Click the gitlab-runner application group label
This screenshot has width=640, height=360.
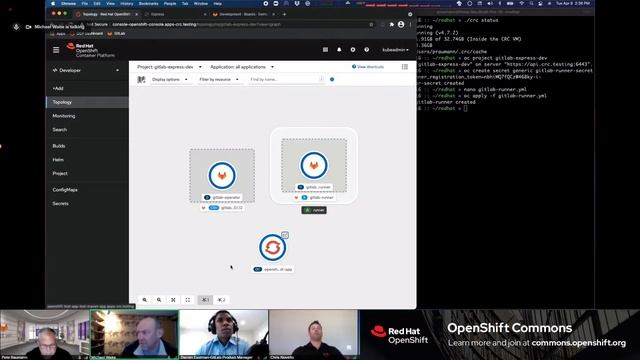point(314,198)
